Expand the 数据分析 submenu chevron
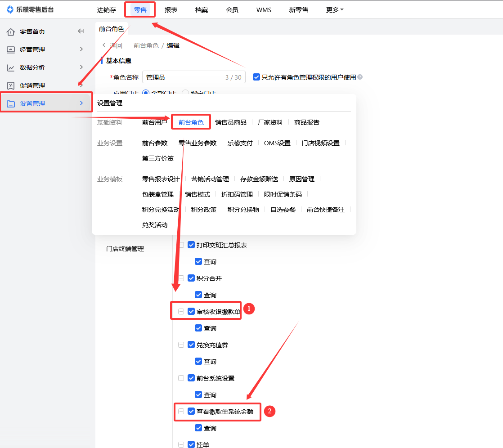Image resolution: width=503 pixels, height=448 pixels. tap(81, 67)
